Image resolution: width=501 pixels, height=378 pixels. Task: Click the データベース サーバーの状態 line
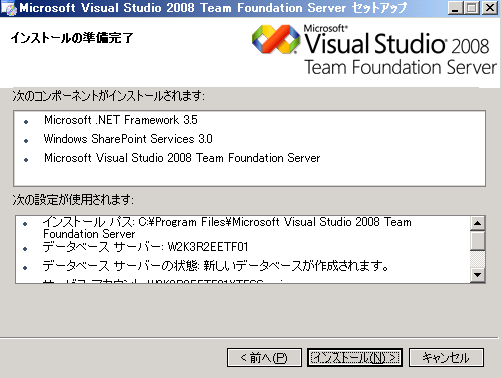tap(216, 266)
